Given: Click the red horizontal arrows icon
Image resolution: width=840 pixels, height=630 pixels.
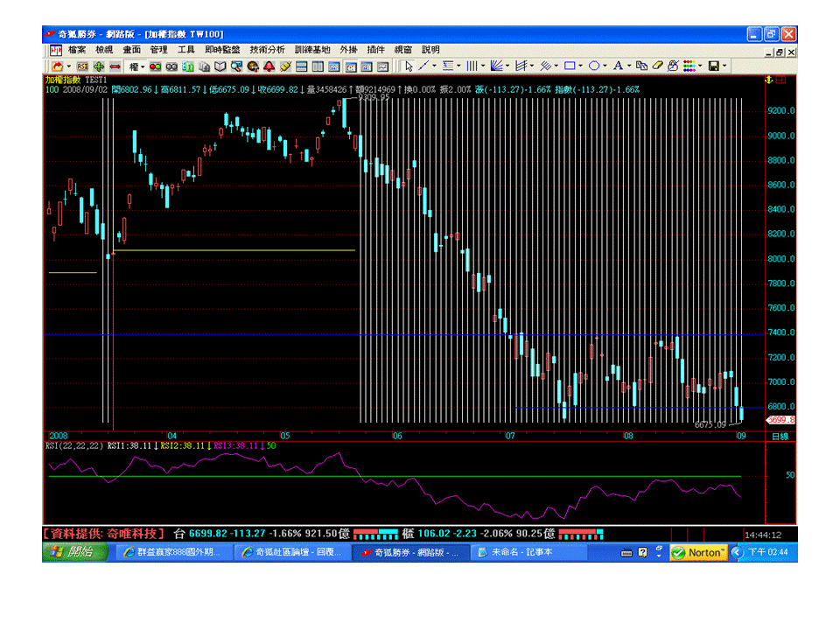Looking at the screenshot, I should tap(115, 66).
